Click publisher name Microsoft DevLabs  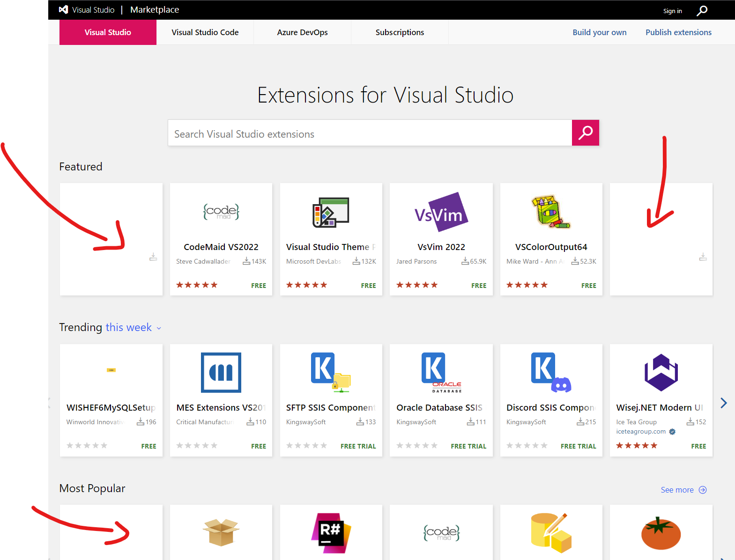(x=313, y=261)
